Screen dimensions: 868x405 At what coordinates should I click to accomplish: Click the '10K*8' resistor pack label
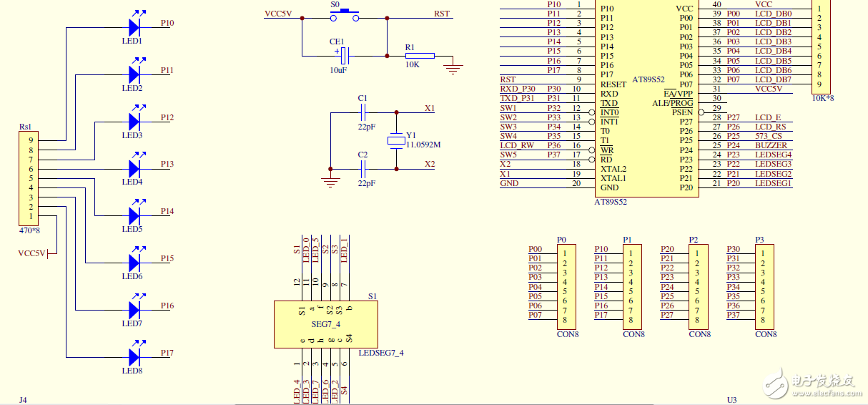tap(823, 97)
